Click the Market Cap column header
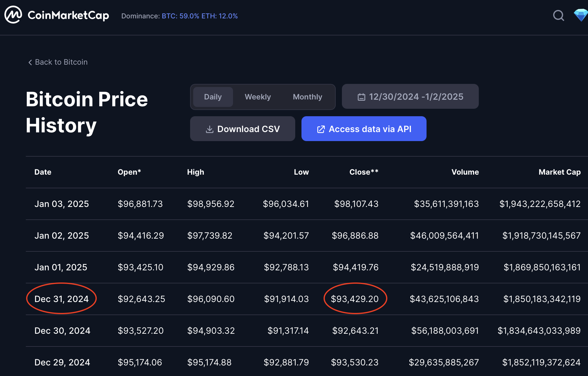 point(559,172)
